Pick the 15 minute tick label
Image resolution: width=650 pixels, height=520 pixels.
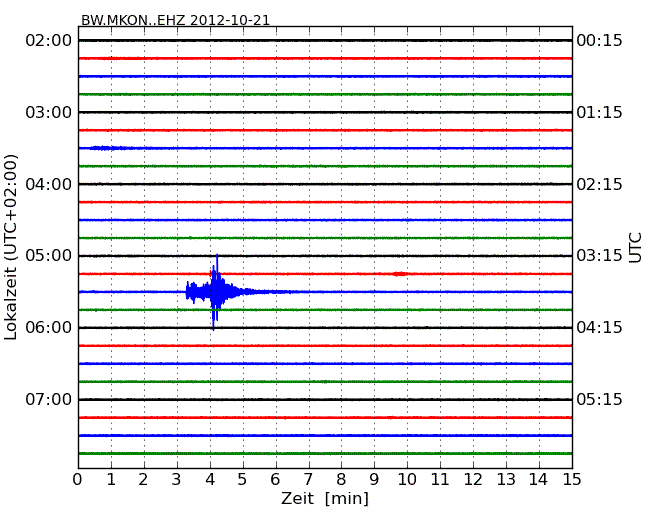572,479
